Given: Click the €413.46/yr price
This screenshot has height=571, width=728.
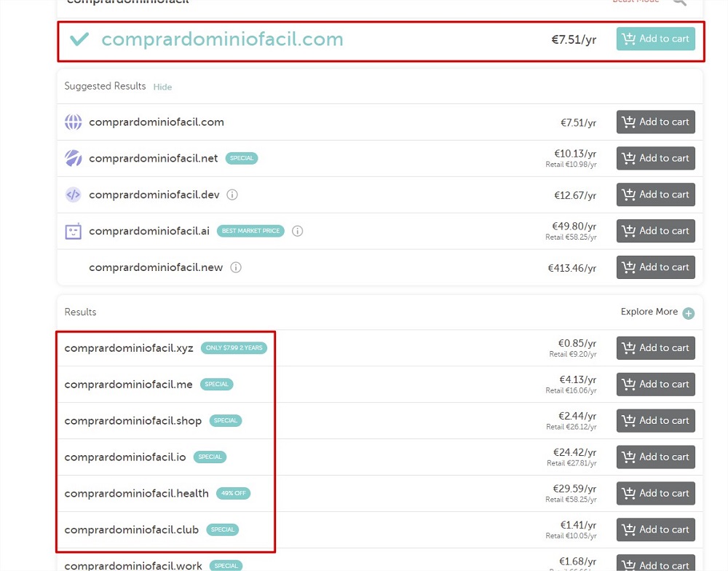Looking at the screenshot, I should click(x=572, y=268).
